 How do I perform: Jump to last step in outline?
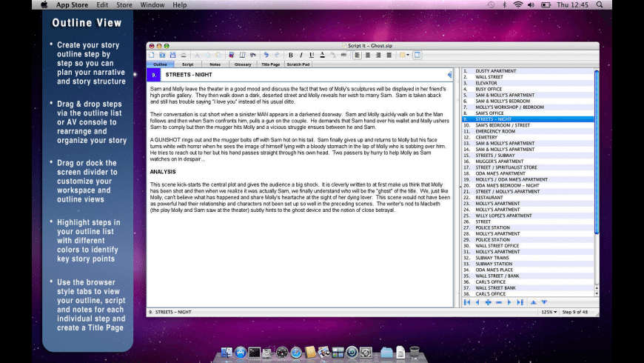coord(520,302)
